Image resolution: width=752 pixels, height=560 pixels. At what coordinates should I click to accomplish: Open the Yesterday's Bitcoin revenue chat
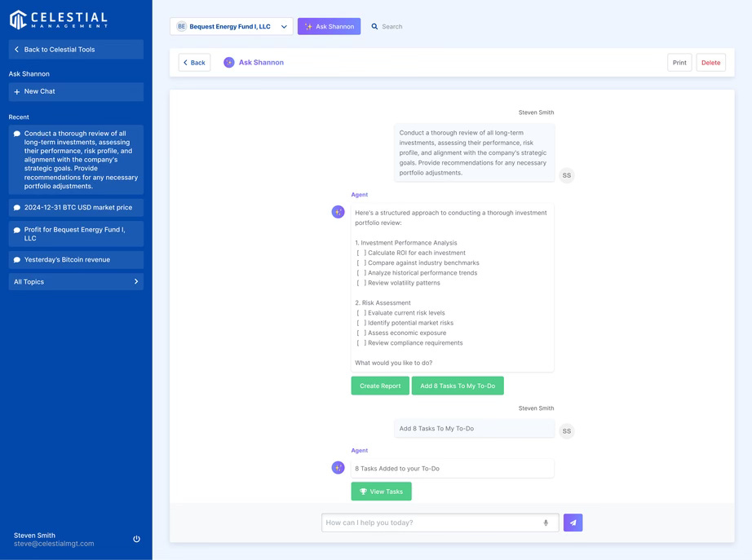click(x=76, y=260)
